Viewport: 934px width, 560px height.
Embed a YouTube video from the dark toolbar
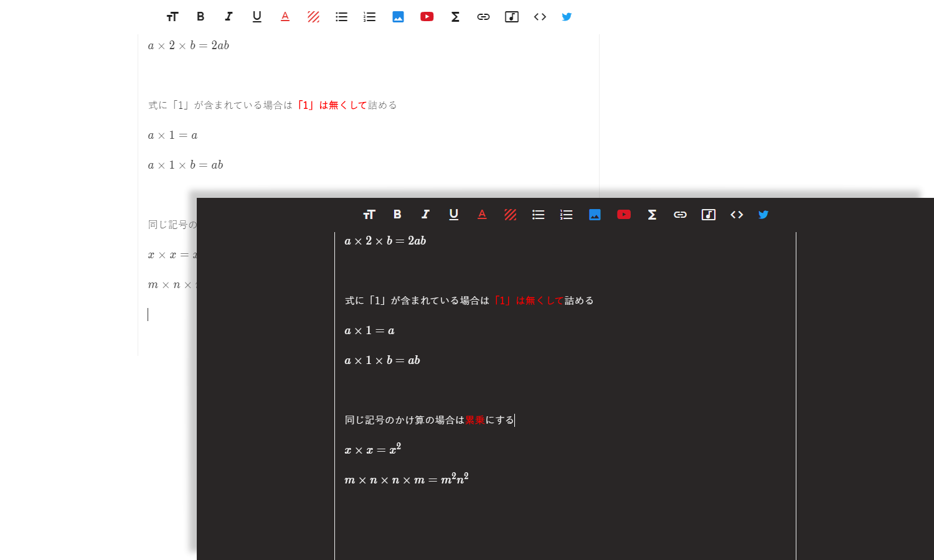(623, 214)
